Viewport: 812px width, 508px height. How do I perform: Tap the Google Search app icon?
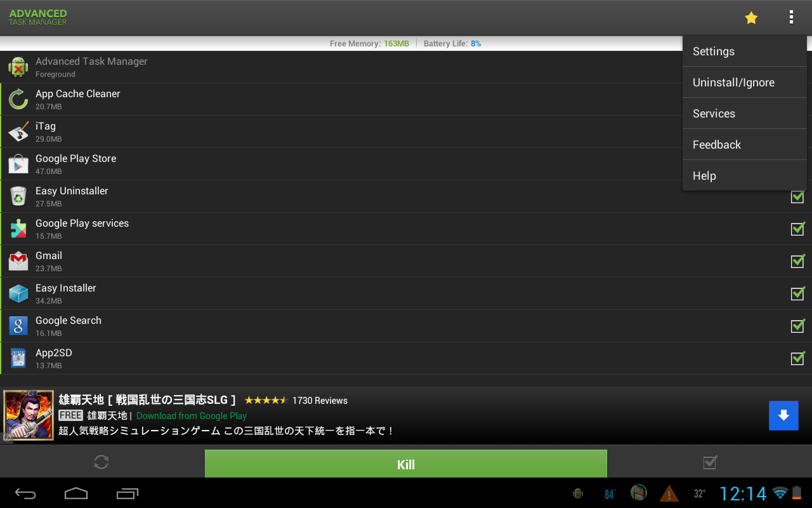coord(18,326)
